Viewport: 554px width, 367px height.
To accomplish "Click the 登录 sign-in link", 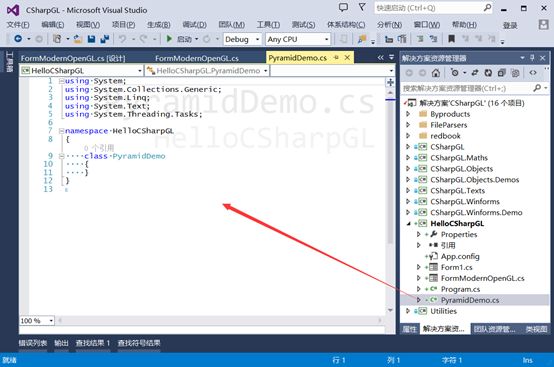I will tap(510, 25).
